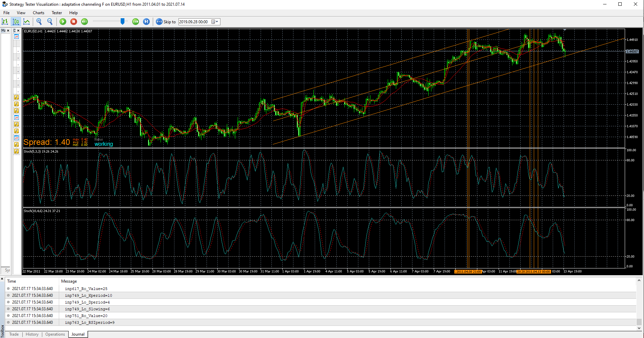The height and width of the screenshot is (338, 644).
Task: Switch chart to bar chart mode
Action: 5,22
